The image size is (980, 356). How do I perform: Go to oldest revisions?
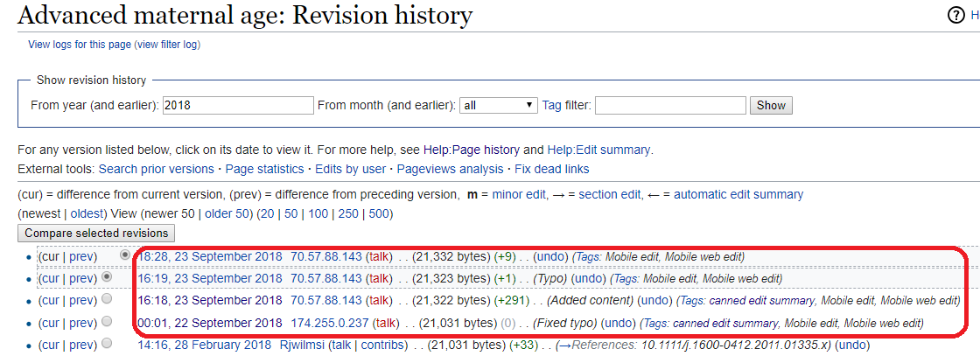coord(88,213)
